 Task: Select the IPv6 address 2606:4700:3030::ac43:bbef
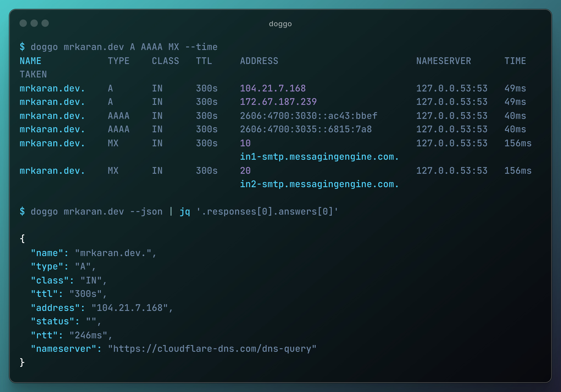coord(309,116)
